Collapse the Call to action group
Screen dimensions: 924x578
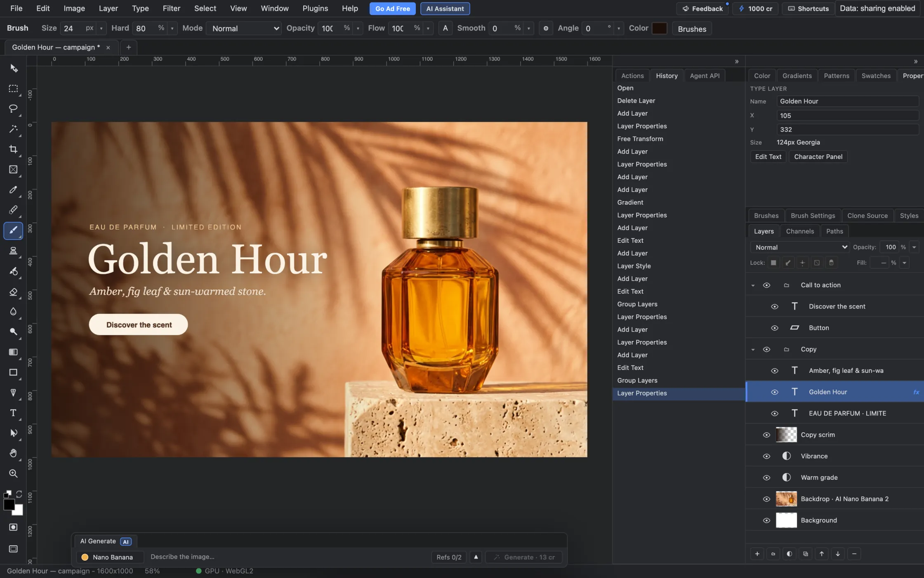pyautogui.click(x=753, y=285)
